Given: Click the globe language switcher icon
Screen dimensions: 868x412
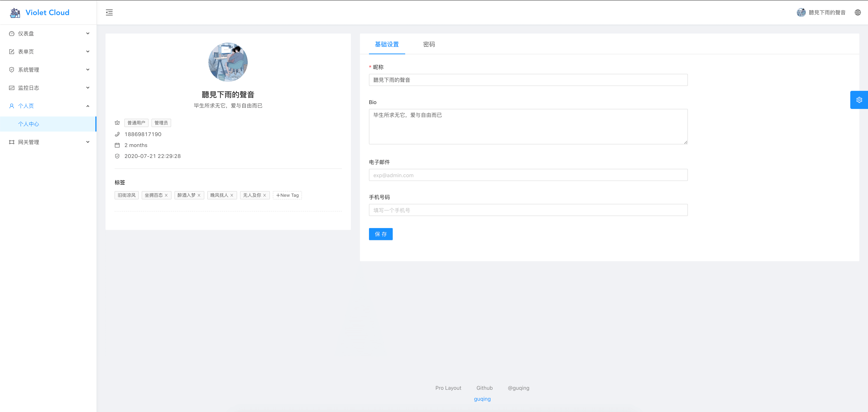Looking at the screenshot, I should [x=858, y=12].
